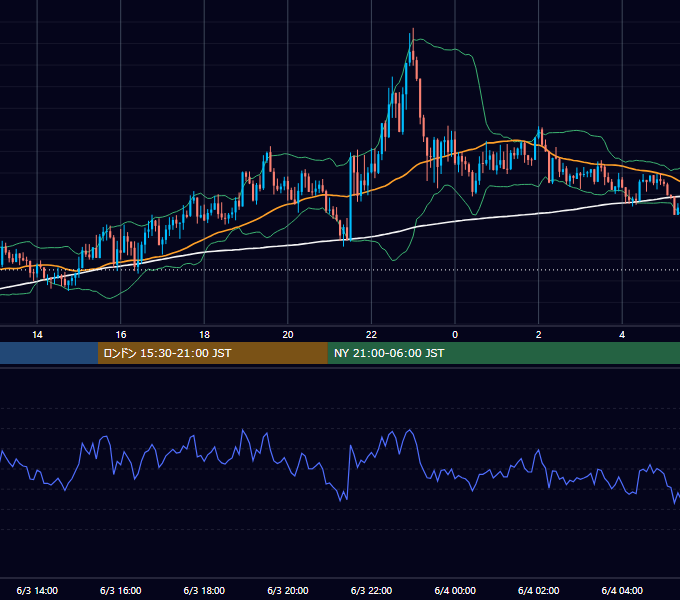680x600 pixels.
Task: Click the blue session bar before ロンドン
Action: click(49, 353)
